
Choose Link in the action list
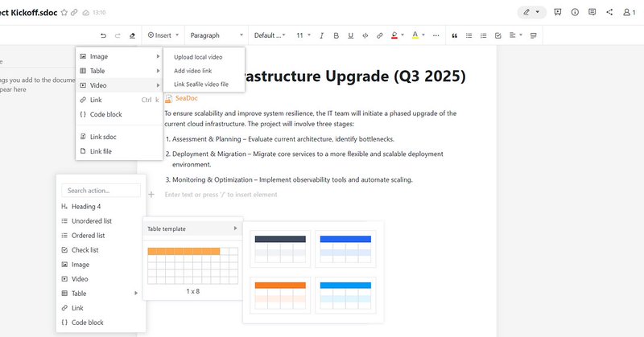click(101, 308)
